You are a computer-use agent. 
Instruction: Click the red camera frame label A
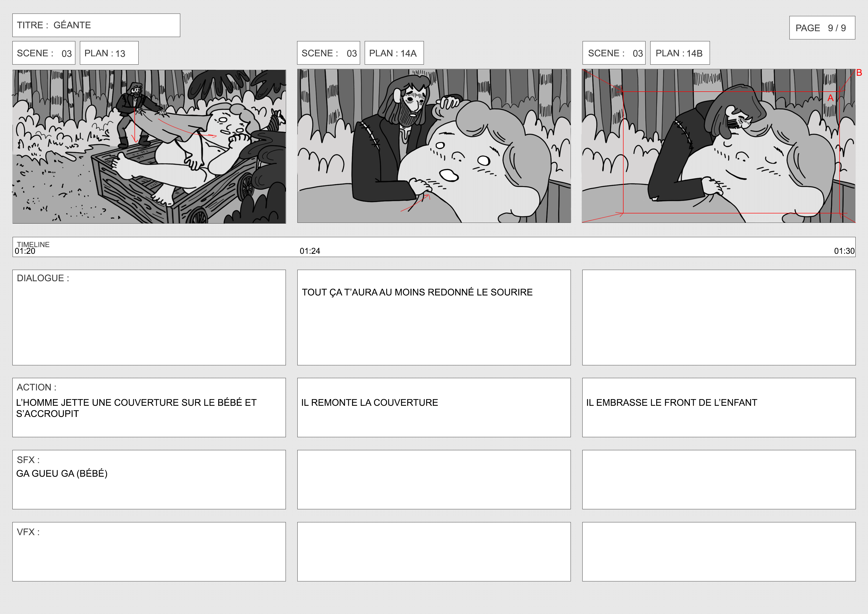(x=830, y=98)
